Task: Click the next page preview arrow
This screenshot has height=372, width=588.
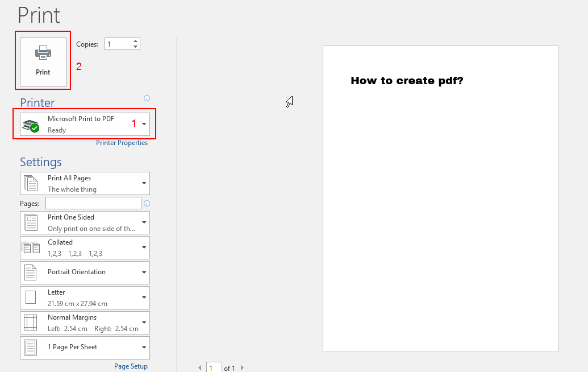Action: (x=242, y=367)
